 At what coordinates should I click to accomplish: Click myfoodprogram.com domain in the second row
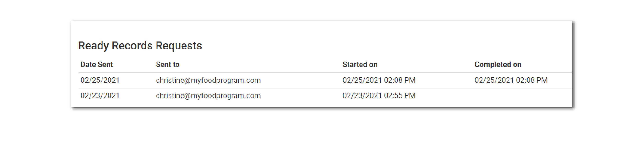(x=226, y=96)
